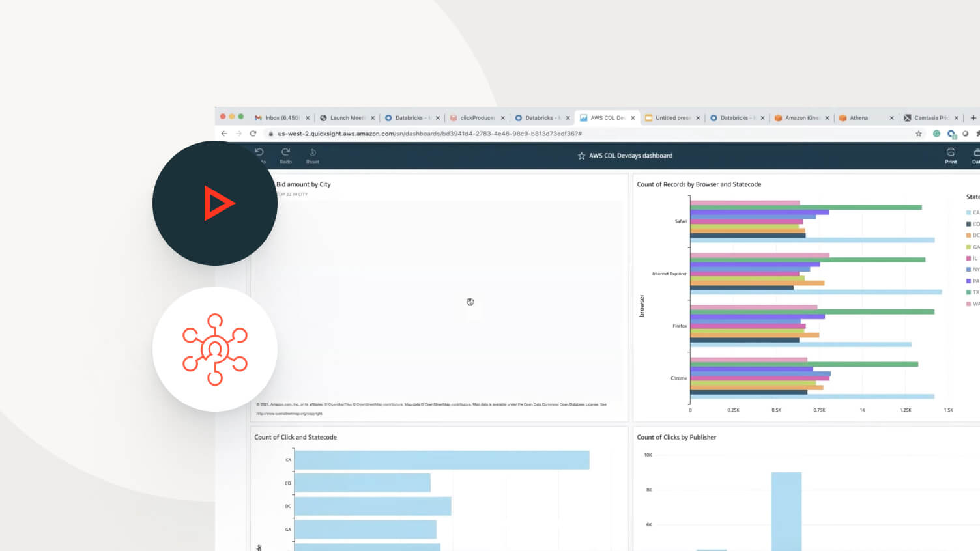Screen dimensions: 980x551
Task: Click the Firefox axis label
Action: pyautogui.click(x=680, y=326)
